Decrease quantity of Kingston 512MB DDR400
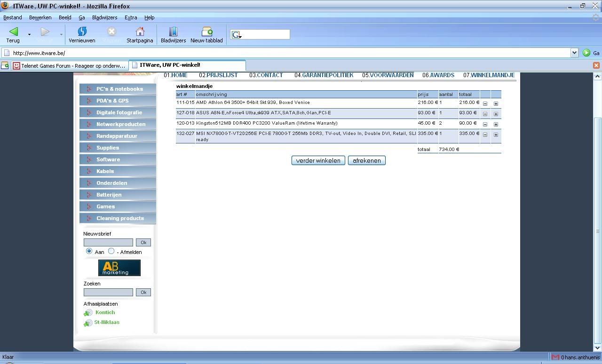Image resolution: width=602 pixels, height=364 pixels. [485, 124]
